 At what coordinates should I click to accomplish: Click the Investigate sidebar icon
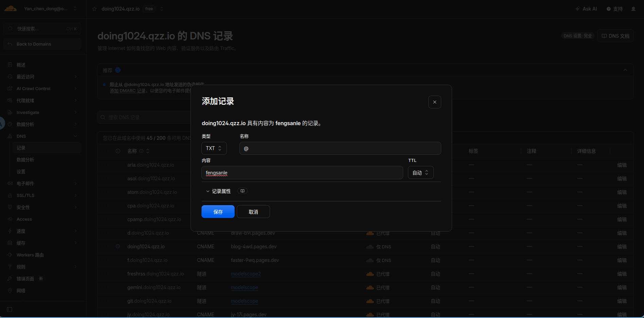[x=10, y=112]
